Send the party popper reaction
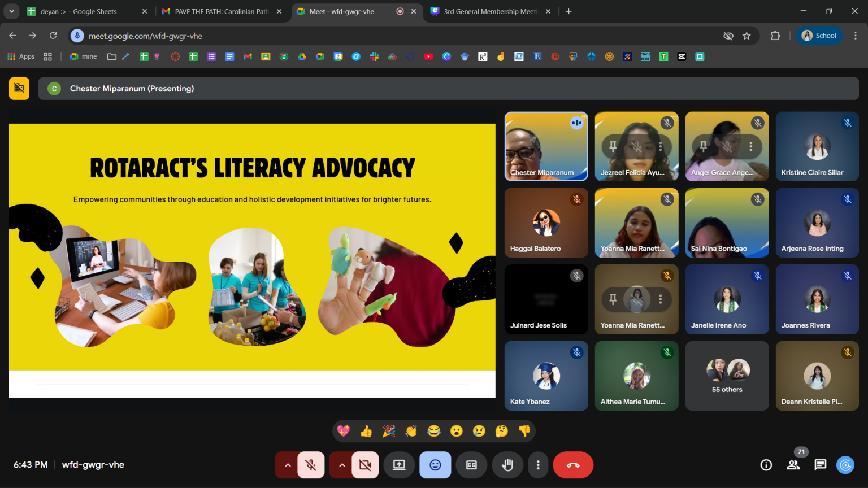This screenshot has height=488, width=868. pos(389,432)
